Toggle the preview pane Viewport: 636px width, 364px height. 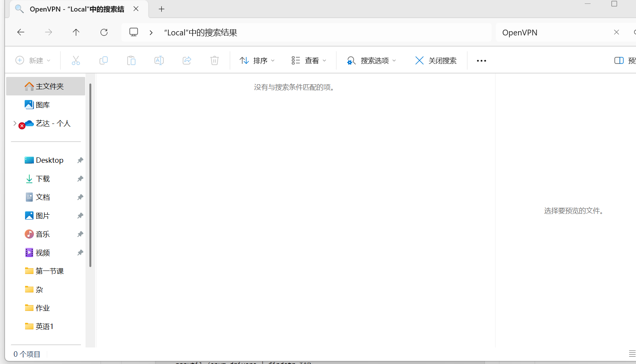tap(619, 60)
